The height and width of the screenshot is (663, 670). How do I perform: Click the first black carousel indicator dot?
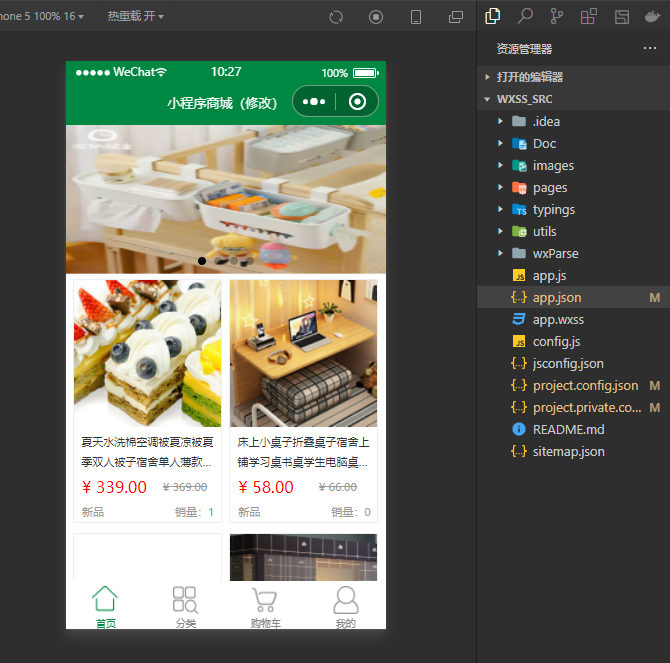[202, 261]
